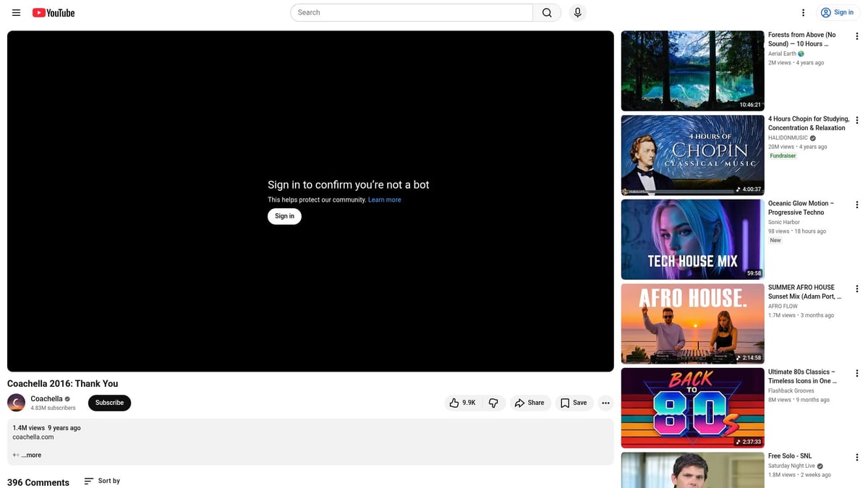
Task: Open more actions ellipsis under video
Action: (x=605, y=403)
